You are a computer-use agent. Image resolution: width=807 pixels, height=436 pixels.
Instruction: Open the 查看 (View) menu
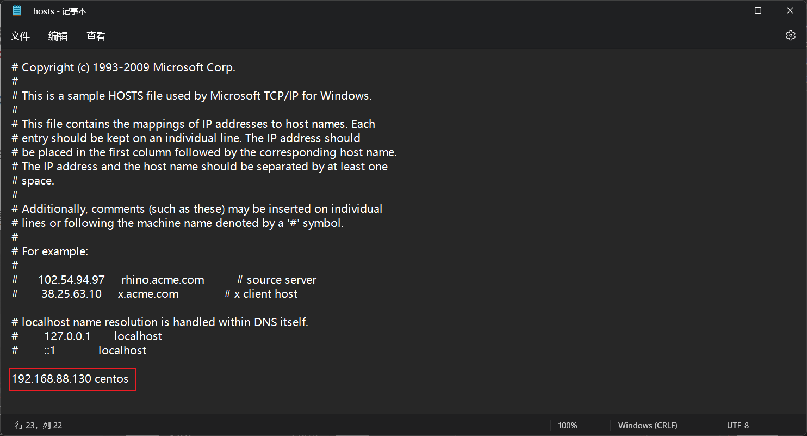pyautogui.click(x=96, y=36)
